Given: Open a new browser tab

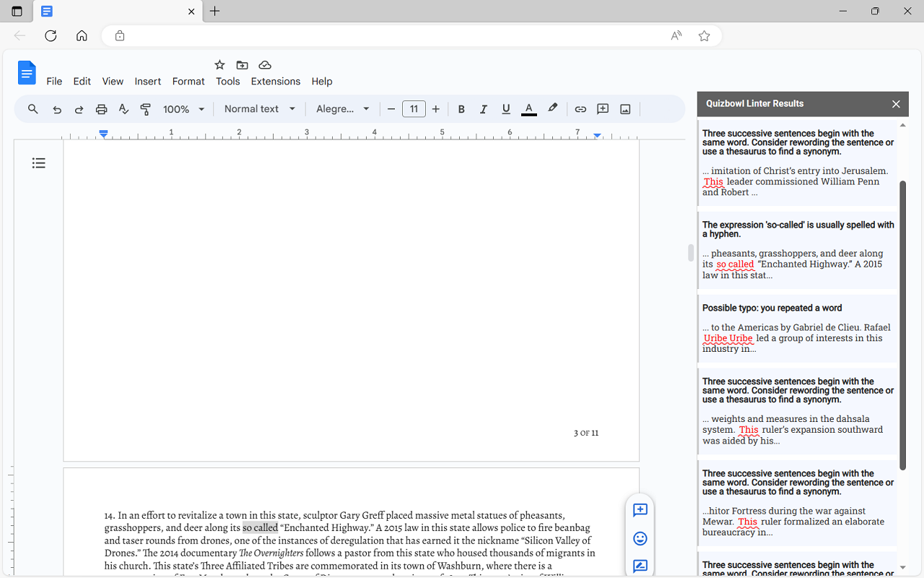Looking at the screenshot, I should tap(214, 12).
